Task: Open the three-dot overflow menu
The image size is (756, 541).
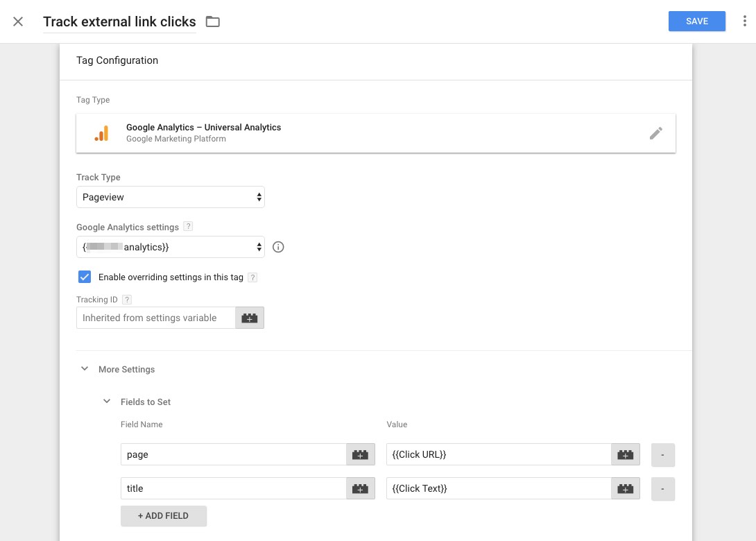Action: (x=744, y=22)
